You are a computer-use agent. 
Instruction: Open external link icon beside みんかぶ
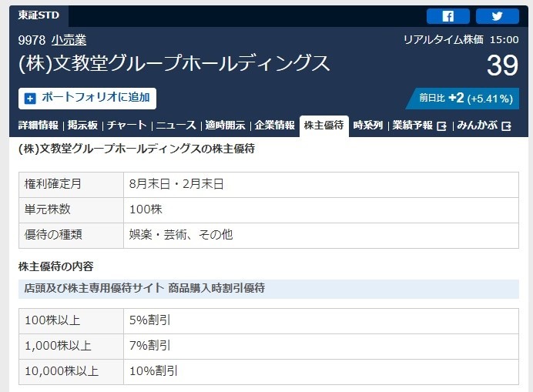pos(506,126)
